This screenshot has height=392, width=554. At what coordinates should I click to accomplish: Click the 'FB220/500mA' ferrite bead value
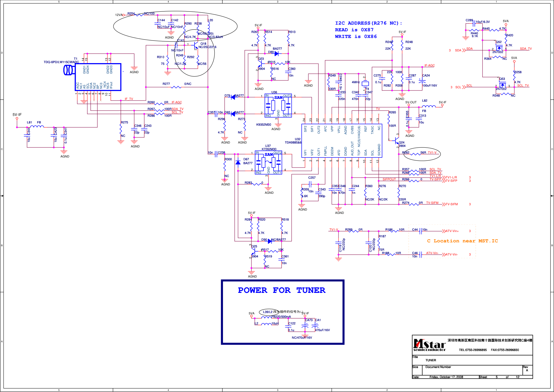pos(281,317)
